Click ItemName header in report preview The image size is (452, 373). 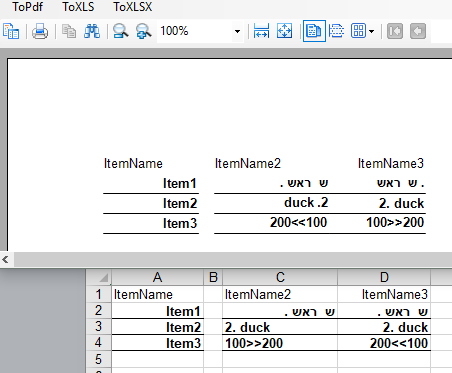(133, 163)
